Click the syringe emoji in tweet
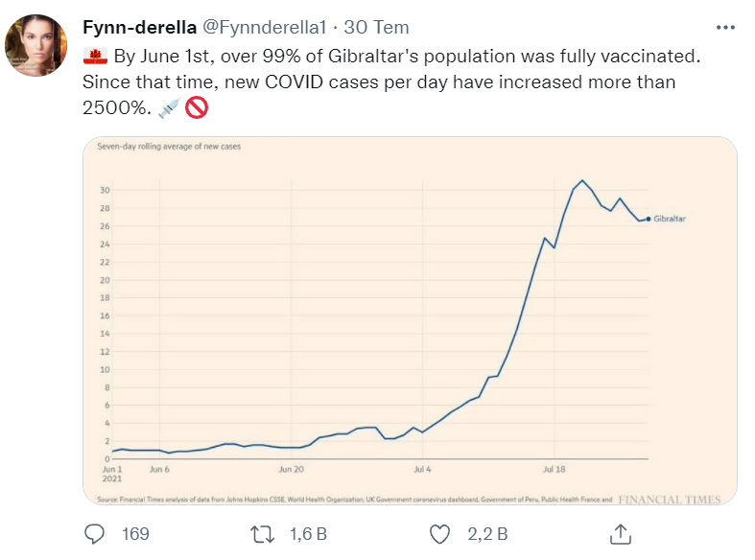 pyautogui.click(x=168, y=109)
